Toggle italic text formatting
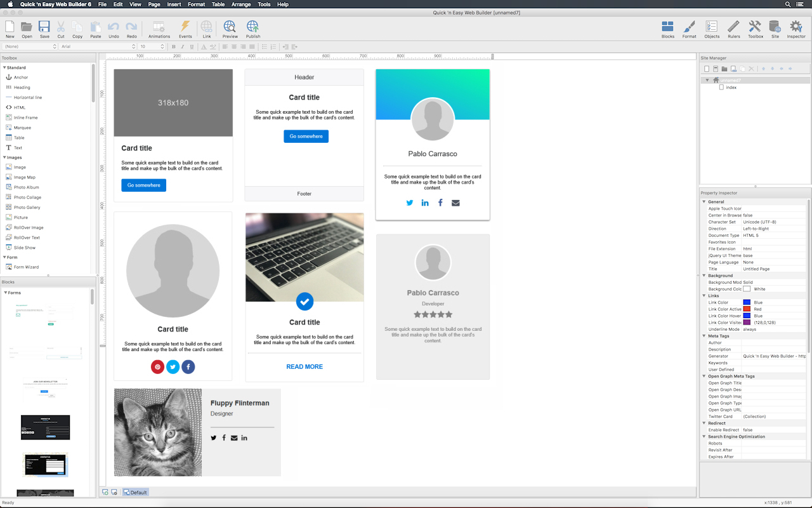This screenshot has width=812, height=508. pyautogui.click(x=183, y=47)
